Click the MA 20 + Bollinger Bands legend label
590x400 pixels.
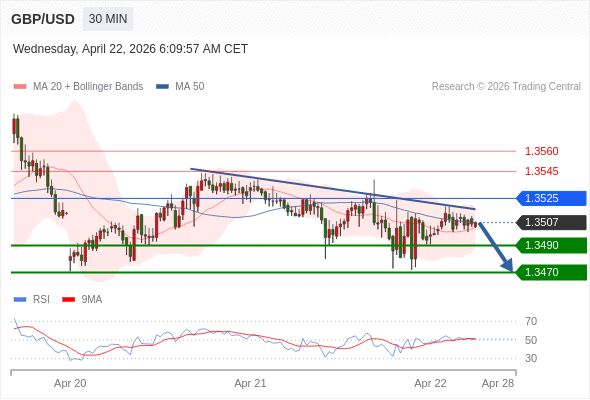[88, 87]
